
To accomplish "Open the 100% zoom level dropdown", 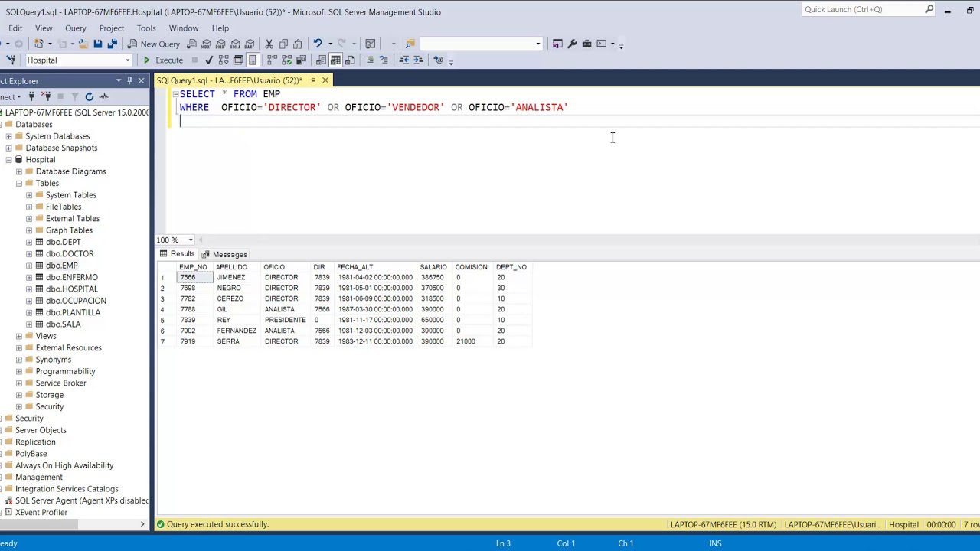I will 190,240.
